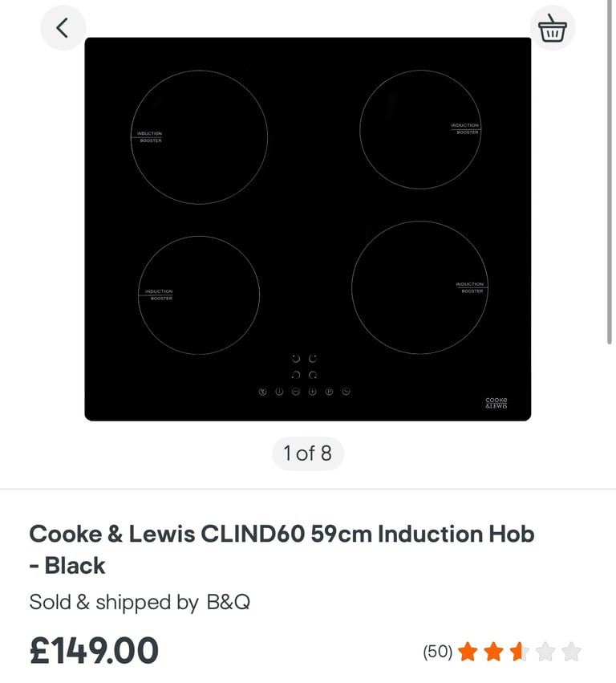The image size is (616, 683).
Task: Click the bottom-right zone selector on hob panel
Action: pos(313,375)
